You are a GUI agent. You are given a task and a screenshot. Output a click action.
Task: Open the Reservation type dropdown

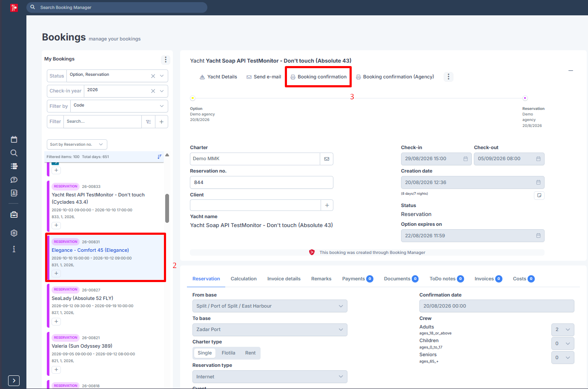270,377
